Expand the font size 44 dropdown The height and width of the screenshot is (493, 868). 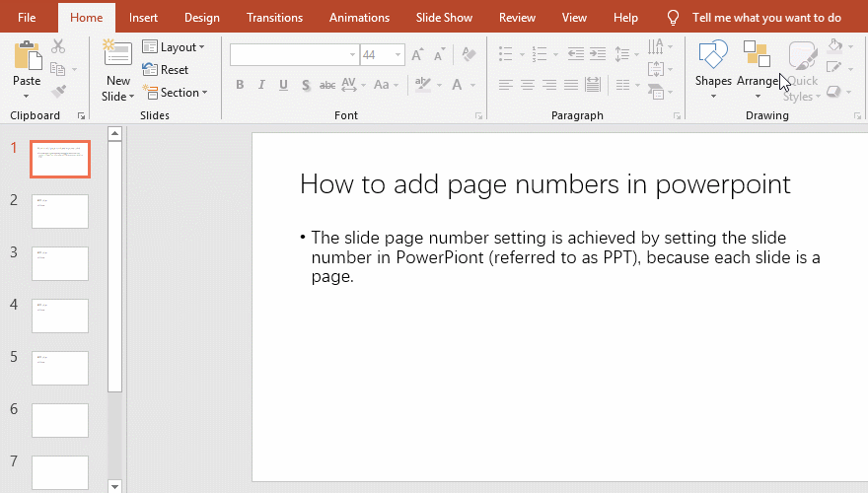(398, 55)
